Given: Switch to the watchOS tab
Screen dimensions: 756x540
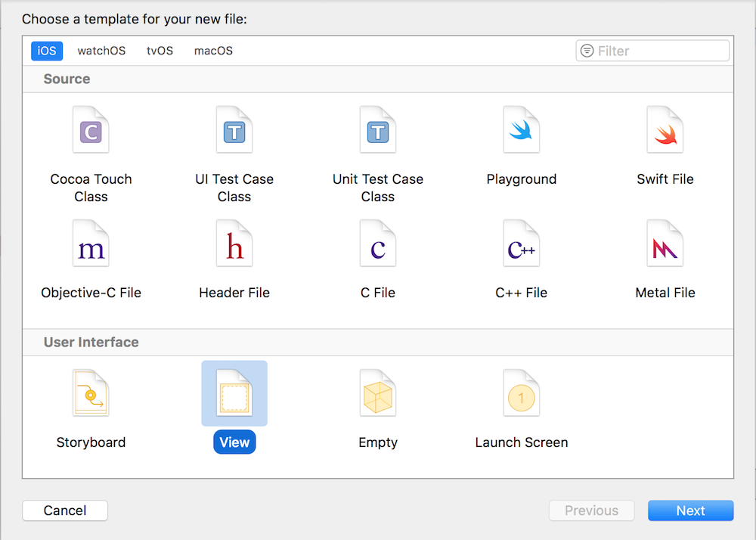Looking at the screenshot, I should coord(101,51).
